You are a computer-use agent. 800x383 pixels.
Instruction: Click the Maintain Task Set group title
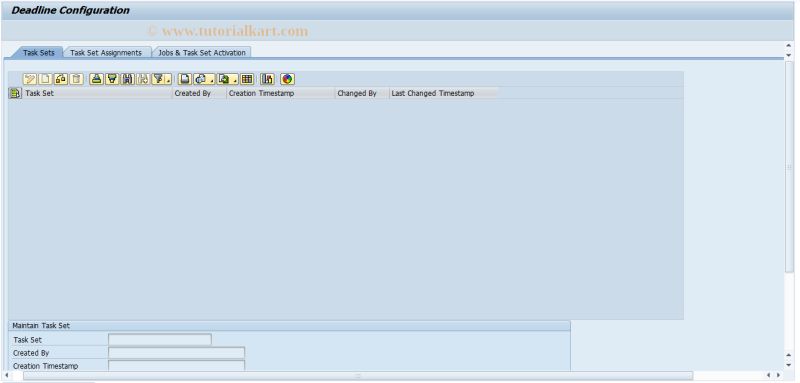click(x=41, y=325)
